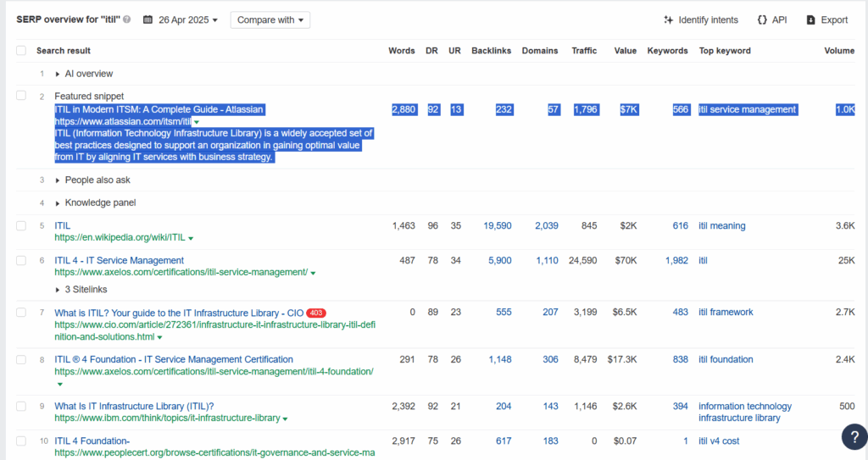The height and width of the screenshot is (460, 868).
Task: Open the dropdown arrow after atlassian.com URL
Action: (x=197, y=122)
